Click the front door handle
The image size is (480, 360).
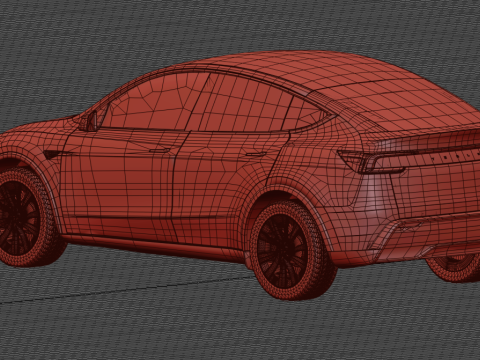pos(160,151)
